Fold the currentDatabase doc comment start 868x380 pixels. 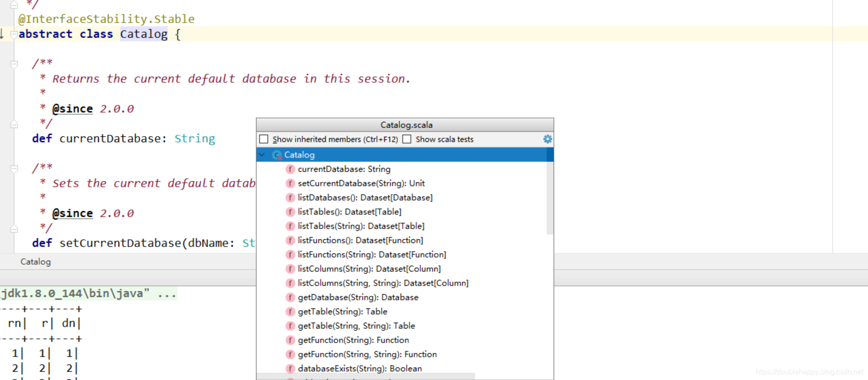click(x=14, y=64)
